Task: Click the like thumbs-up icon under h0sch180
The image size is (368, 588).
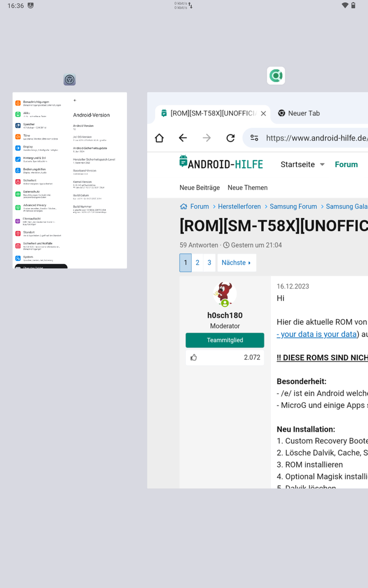Action: (194, 357)
